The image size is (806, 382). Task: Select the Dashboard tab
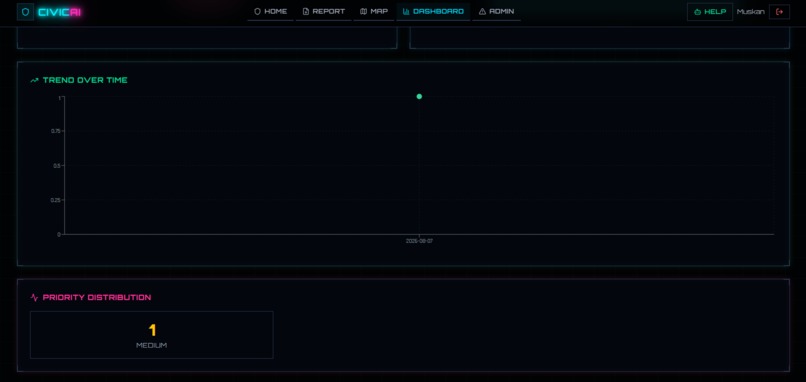[x=433, y=11]
